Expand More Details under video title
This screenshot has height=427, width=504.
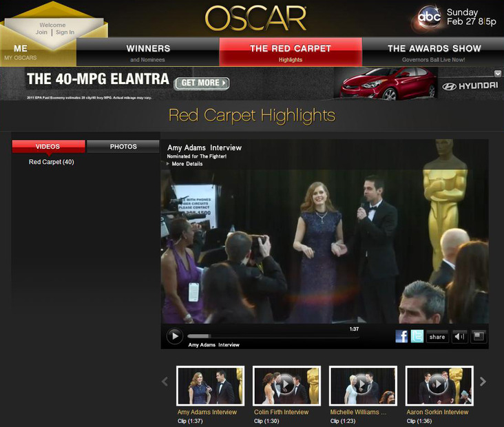coord(185,164)
